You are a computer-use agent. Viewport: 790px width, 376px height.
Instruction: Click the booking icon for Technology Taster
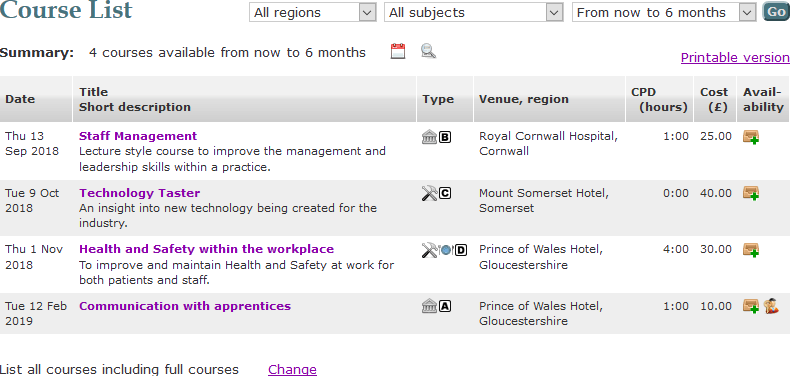(751, 194)
